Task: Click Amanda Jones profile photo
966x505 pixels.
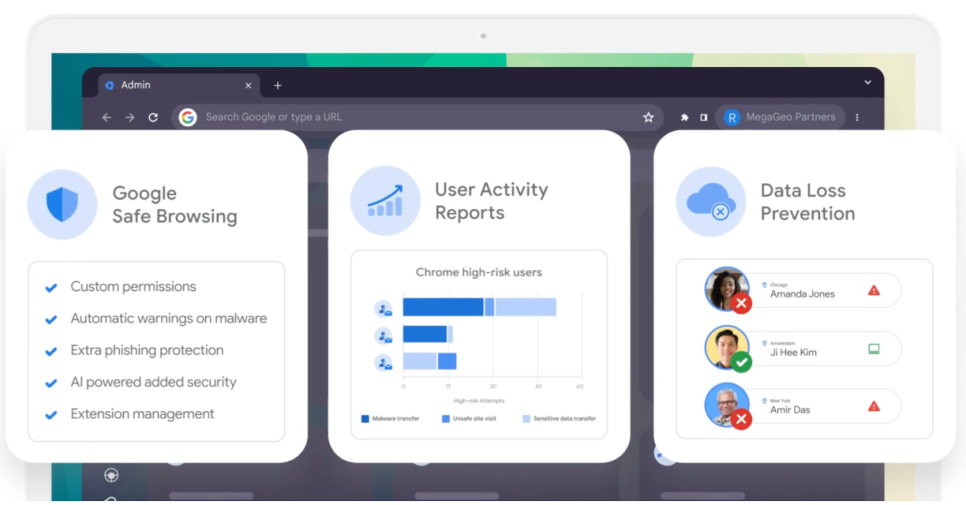Action: pyautogui.click(x=727, y=289)
